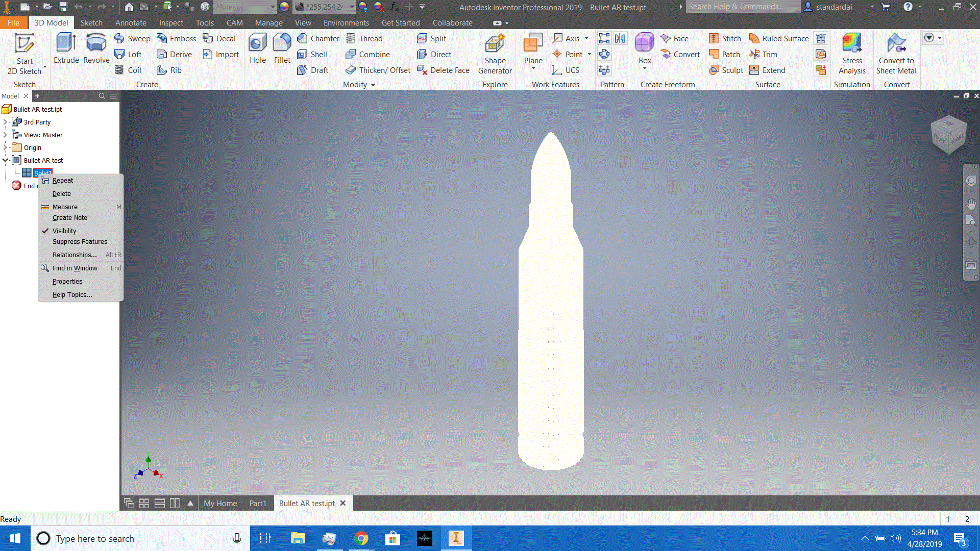980x551 pixels.
Task: Toggle Visibility in the context menu
Action: coord(64,231)
